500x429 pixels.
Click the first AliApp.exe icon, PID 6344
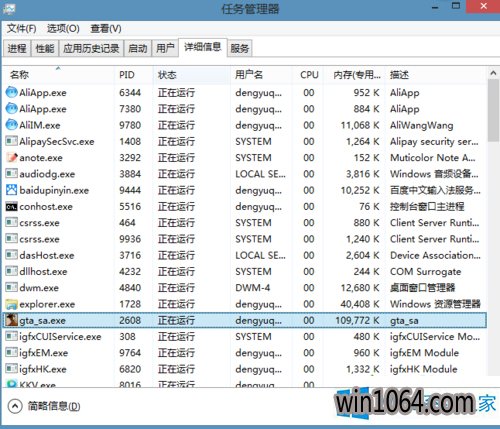pyautogui.click(x=11, y=92)
